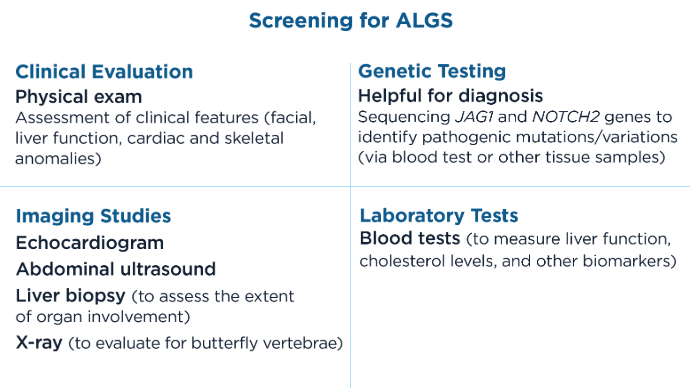The height and width of the screenshot is (388, 690).
Task: Select Helpful for diagnosis text
Action: pos(451,96)
